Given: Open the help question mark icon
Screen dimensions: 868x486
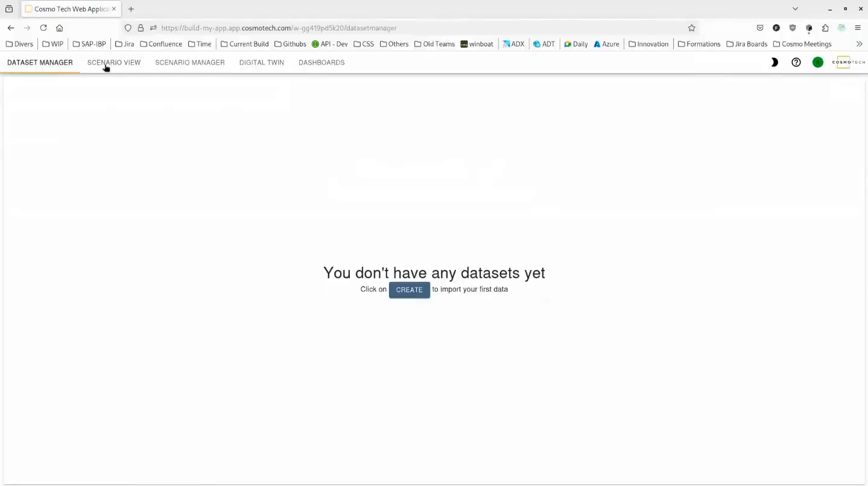Looking at the screenshot, I should click(796, 62).
